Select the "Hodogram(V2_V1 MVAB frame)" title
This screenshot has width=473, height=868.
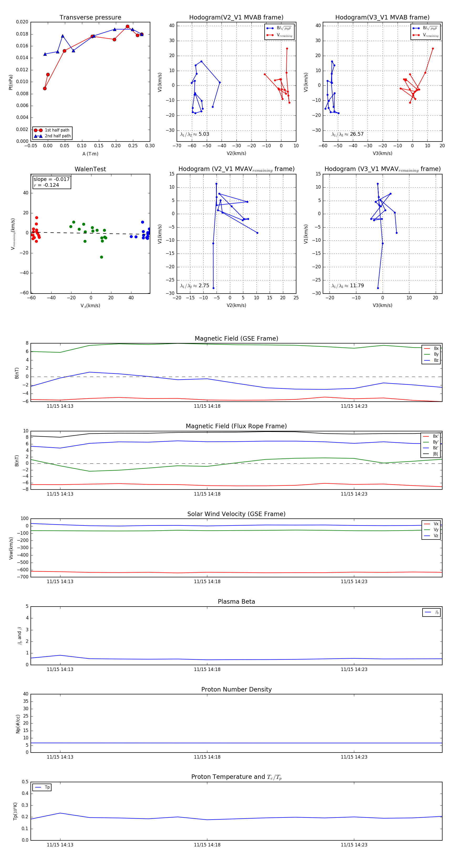(236, 18)
